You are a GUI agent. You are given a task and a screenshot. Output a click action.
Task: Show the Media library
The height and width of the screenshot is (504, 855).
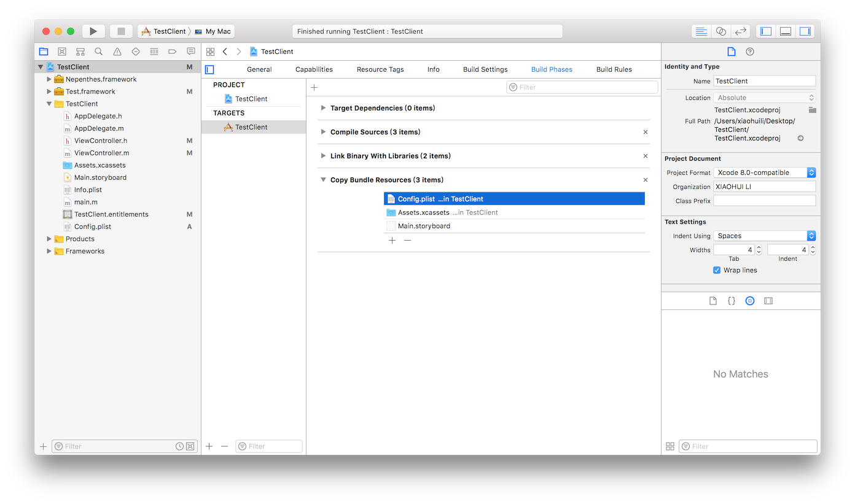click(768, 301)
